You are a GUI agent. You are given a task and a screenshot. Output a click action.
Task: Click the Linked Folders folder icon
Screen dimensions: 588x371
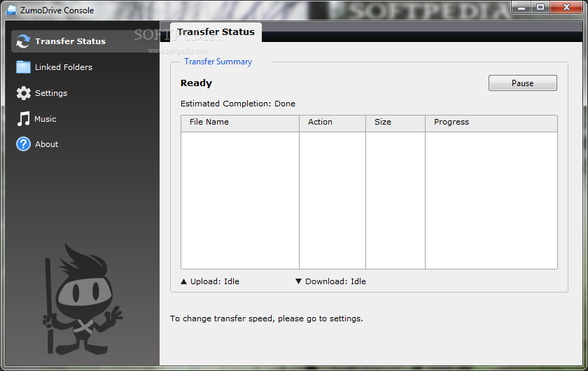(23, 67)
